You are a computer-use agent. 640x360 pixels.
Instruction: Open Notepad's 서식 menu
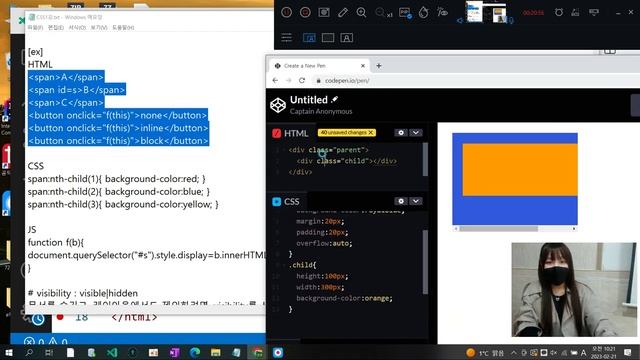pyautogui.click(x=77, y=27)
